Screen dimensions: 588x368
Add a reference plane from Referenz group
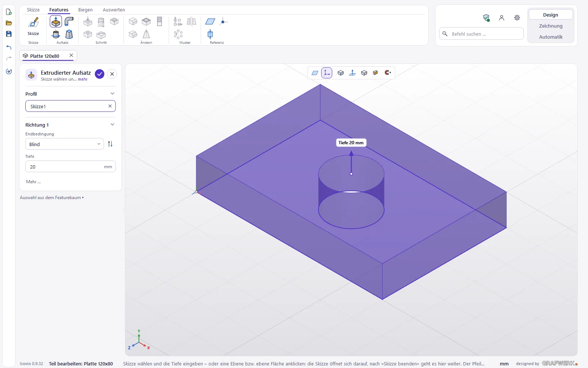[x=210, y=22]
